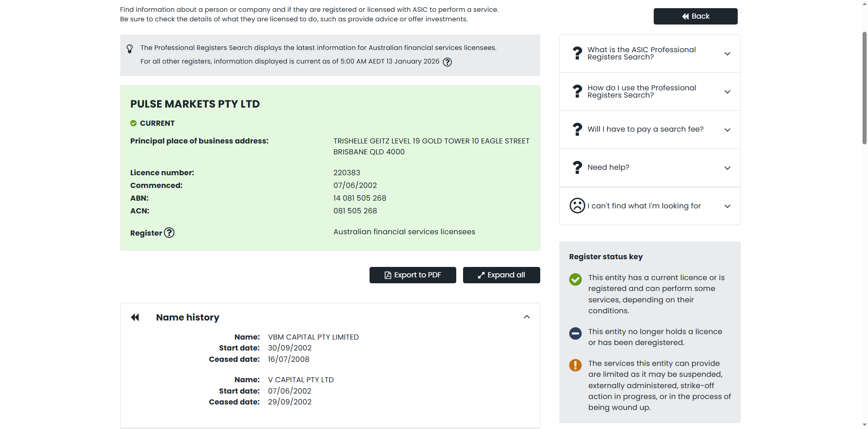The image size is (868, 429).
Task: Expand 'How do I use the Professional Registers Search?'
Action: [727, 92]
